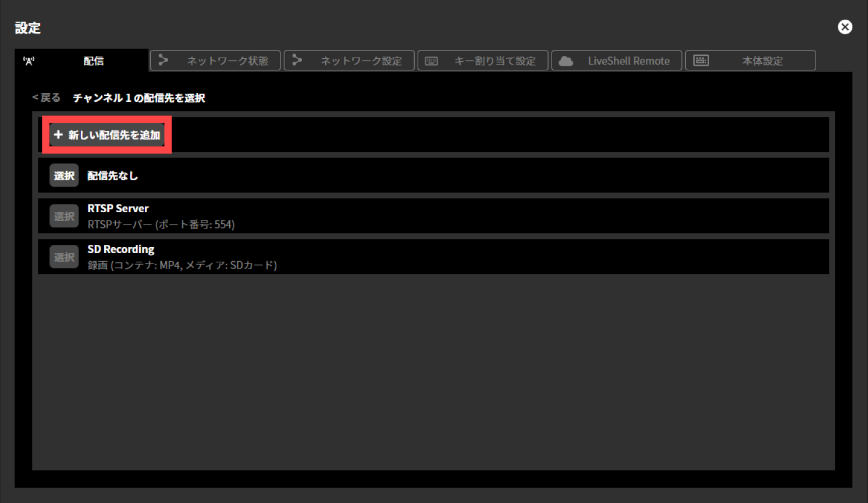Click the plus icon to add a destination
The height and width of the screenshot is (503, 868).
(x=58, y=134)
